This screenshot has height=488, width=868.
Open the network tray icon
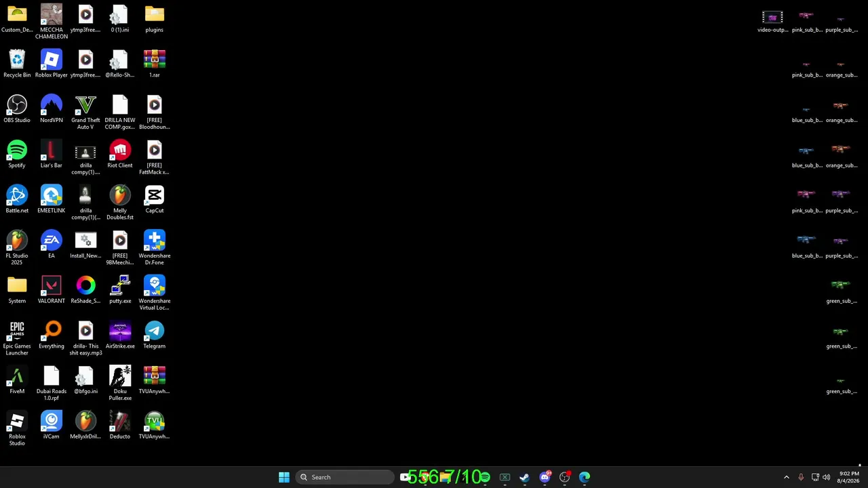(815, 477)
